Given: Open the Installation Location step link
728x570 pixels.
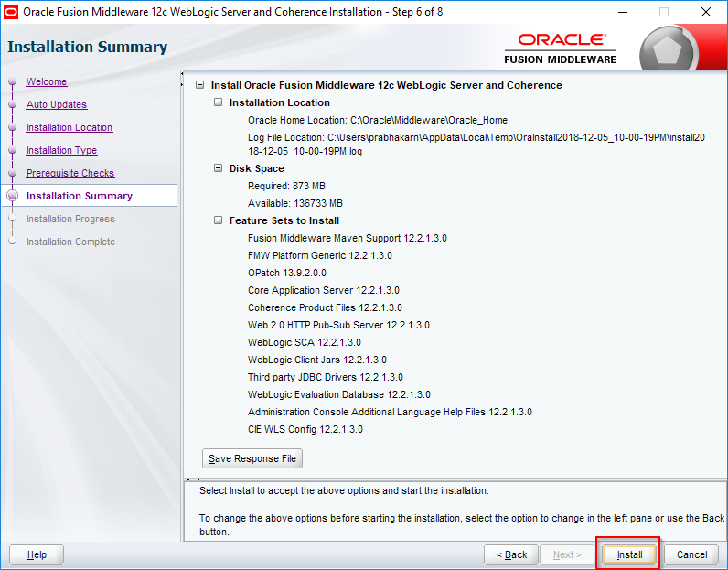Looking at the screenshot, I should [x=70, y=127].
